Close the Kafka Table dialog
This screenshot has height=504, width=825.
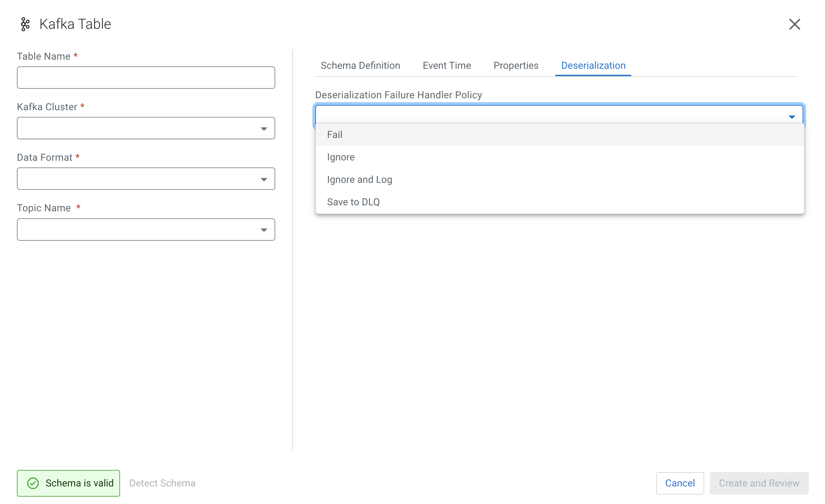coord(794,24)
